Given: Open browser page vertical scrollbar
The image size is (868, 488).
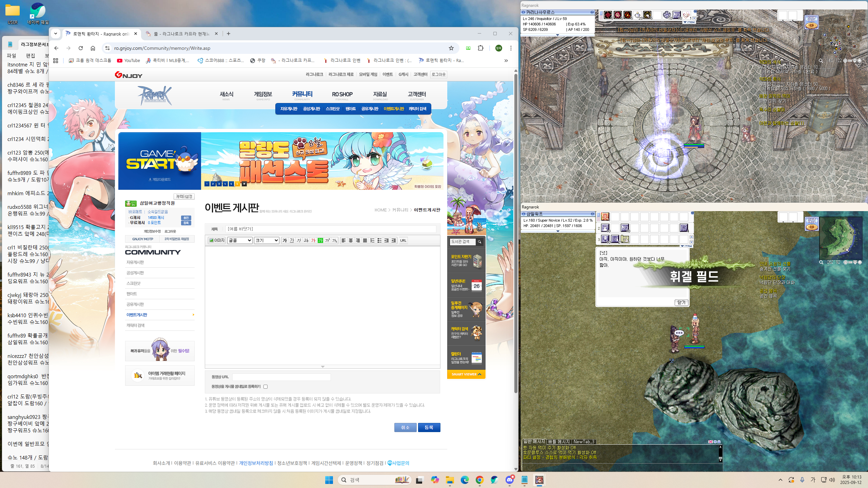Looking at the screenshot, I should coord(516,234).
